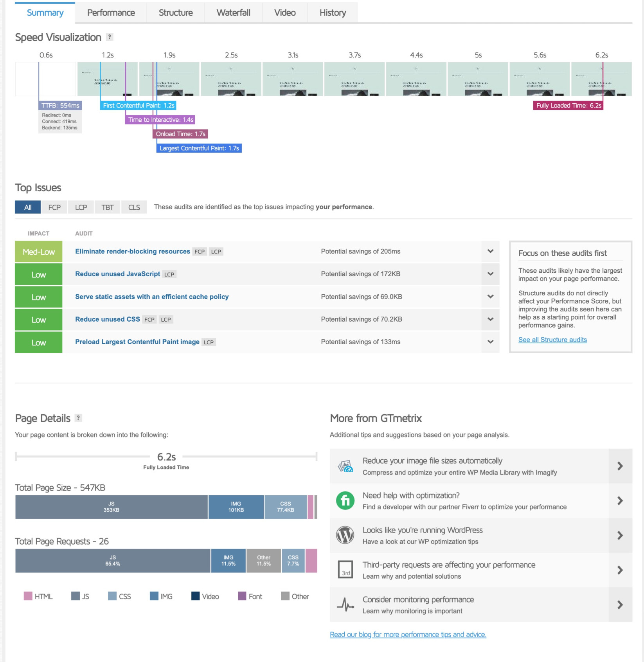Open the Waterfall tab
This screenshot has width=644, height=662.
233,13
